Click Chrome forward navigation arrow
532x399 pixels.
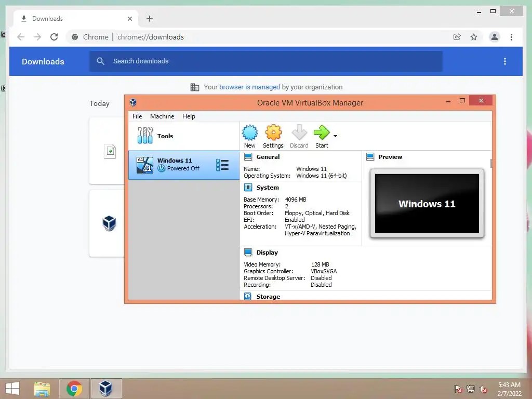(37, 37)
